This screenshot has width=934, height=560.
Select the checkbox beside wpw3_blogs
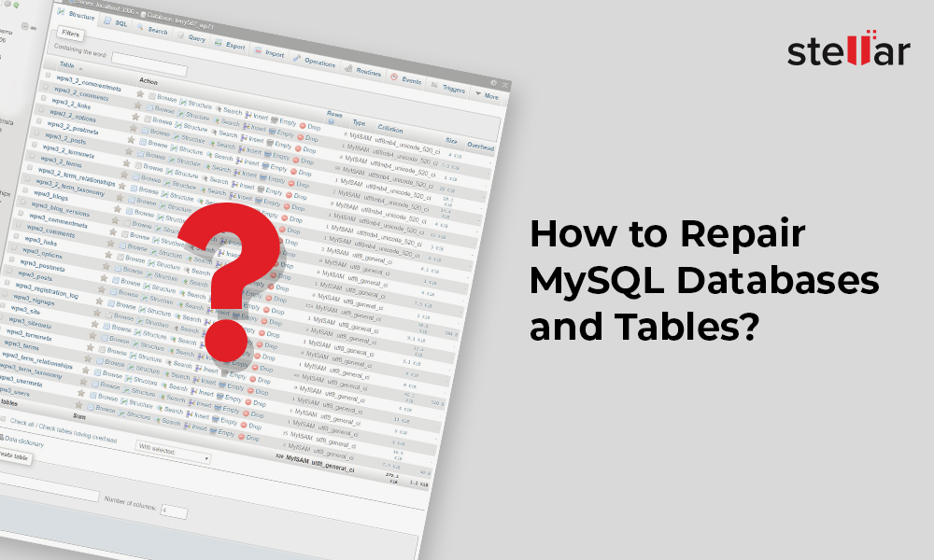pyautogui.click(x=25, y=189)
